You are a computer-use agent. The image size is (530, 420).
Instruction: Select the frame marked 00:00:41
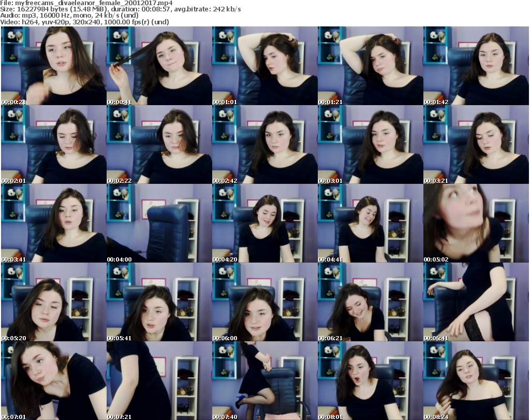pyautogui.click(x=159, y=66)
